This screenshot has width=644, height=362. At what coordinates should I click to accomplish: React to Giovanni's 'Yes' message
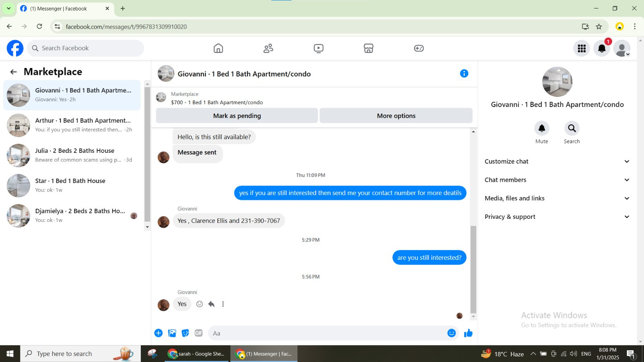coord(200,304)
